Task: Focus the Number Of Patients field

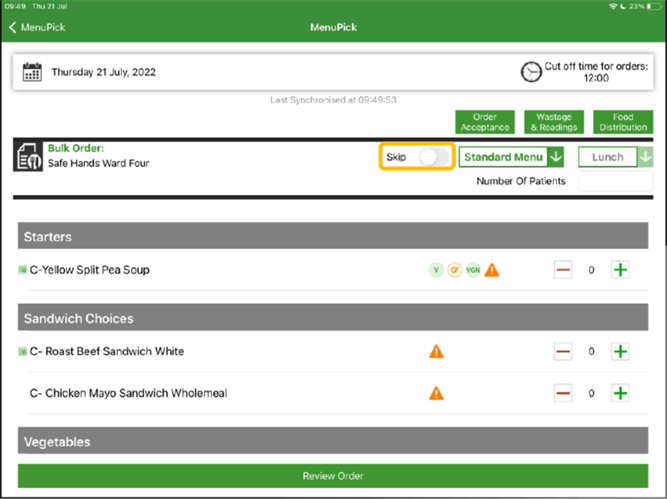Action: pyautogui.click(x=616, y=181)
